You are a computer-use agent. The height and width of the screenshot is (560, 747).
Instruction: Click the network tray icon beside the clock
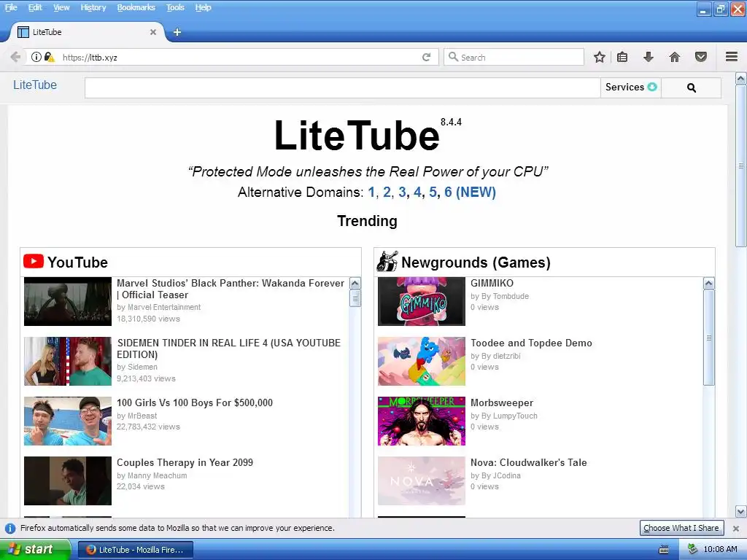[x=692, y=550]
